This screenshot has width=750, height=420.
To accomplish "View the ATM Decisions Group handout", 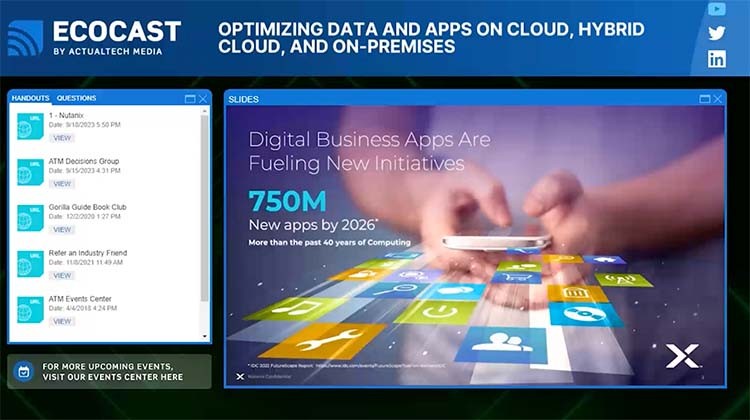I will tap(62, 184).
